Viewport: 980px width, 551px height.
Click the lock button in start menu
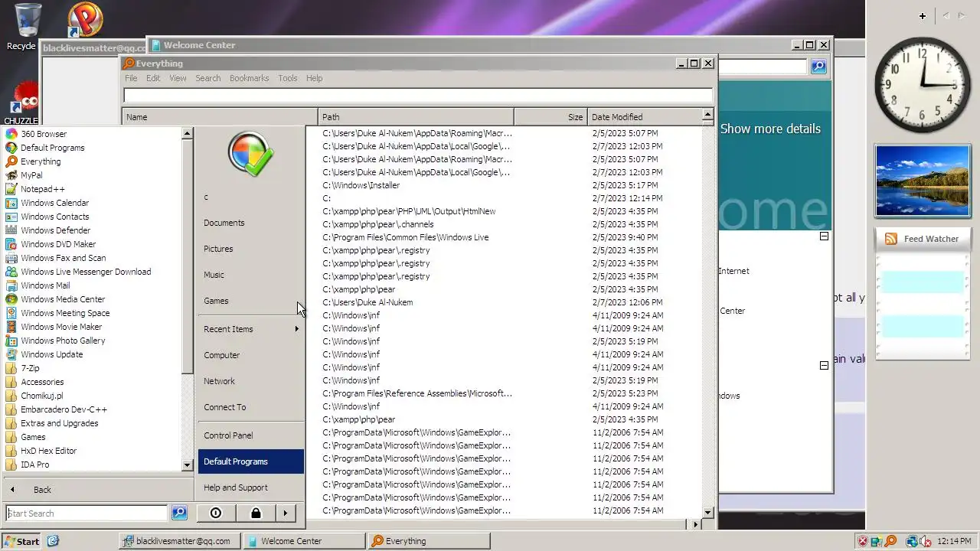coord(256,513)
